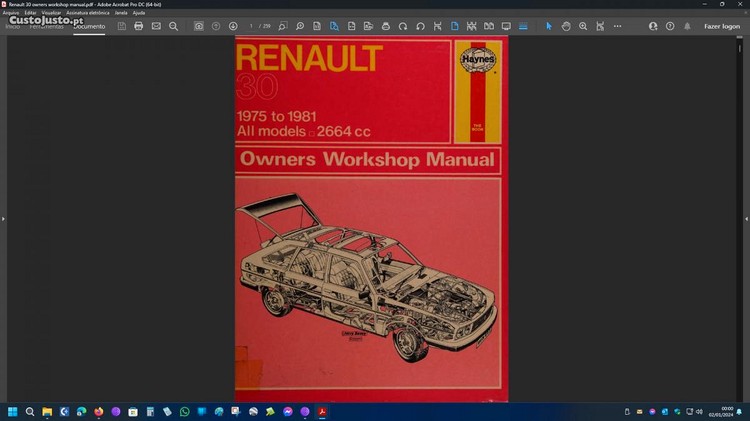Activate the arrow selection tool
Screen dimensions: 750x421
point(548,26)
